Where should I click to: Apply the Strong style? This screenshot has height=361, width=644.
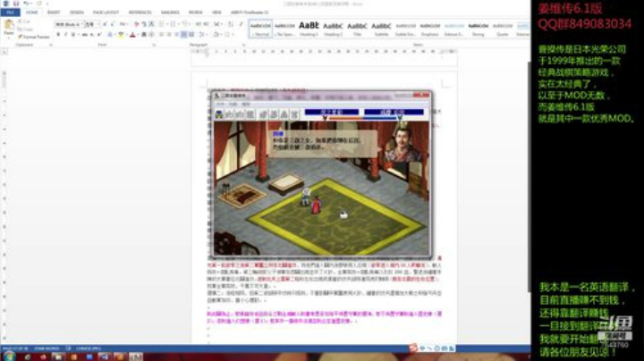478,29
